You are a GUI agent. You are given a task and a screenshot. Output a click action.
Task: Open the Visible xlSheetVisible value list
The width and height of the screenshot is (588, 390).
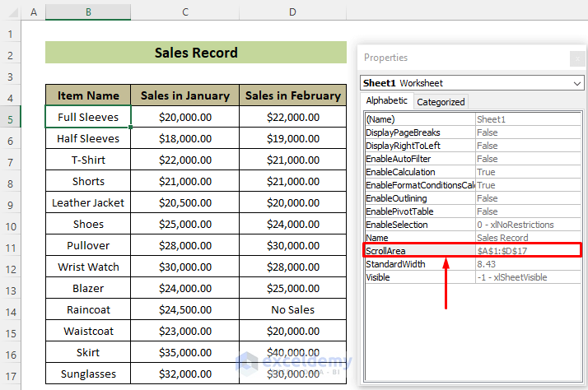527,277
